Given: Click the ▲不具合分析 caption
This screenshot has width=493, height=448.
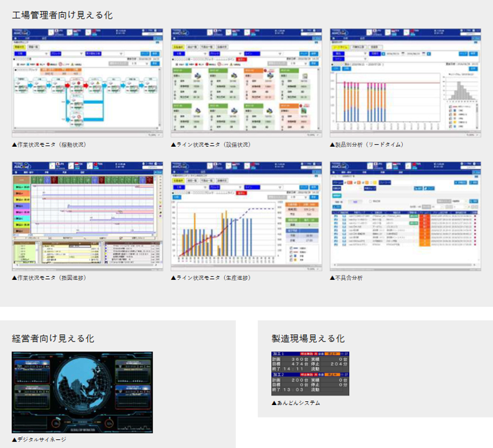Looking at the screenshot, I should (x=345, y=278).
